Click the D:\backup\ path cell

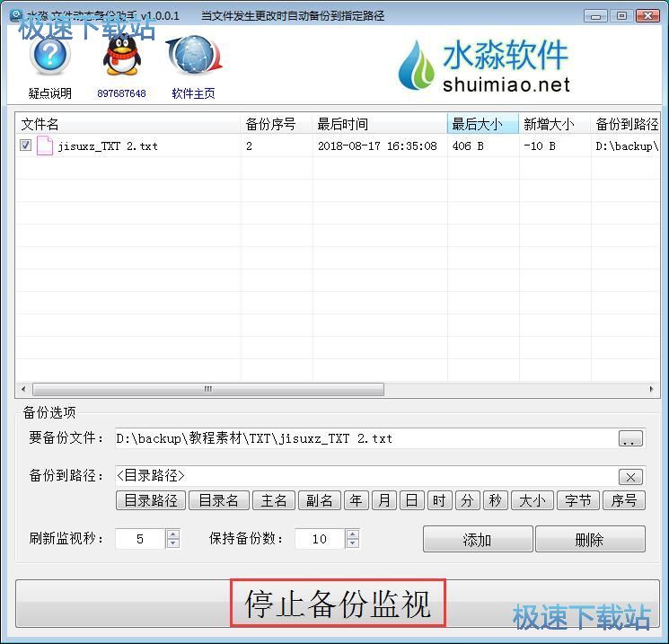627,146
